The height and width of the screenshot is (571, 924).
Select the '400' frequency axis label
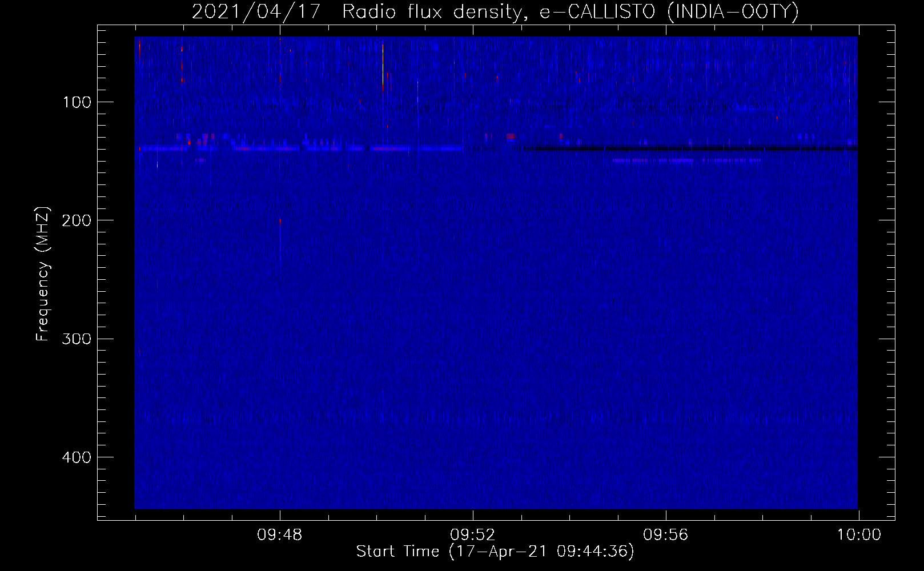[77, 457]
